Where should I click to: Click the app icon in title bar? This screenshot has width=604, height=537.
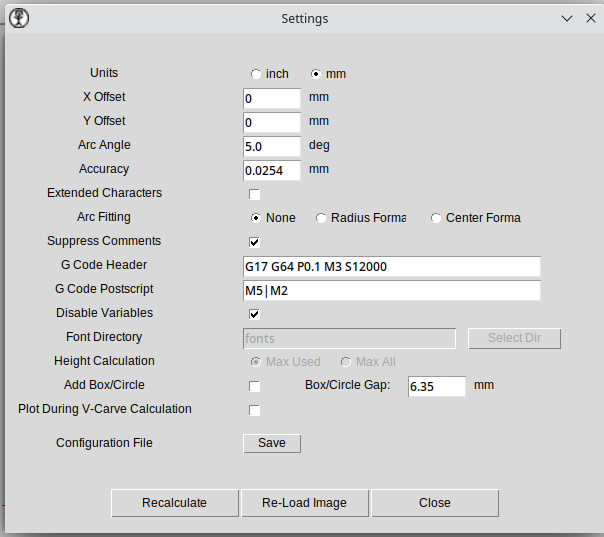click(x=17, y=18)
